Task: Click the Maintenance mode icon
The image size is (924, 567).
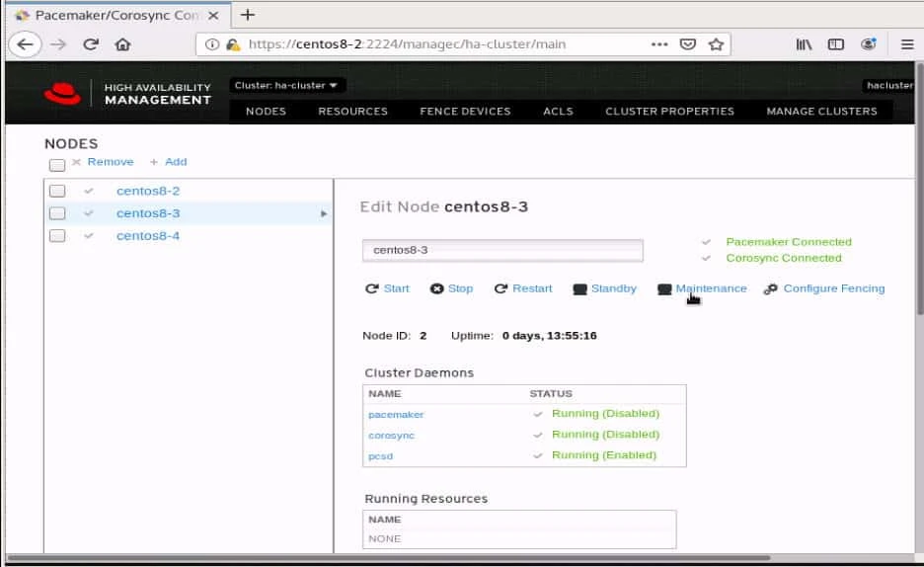Action: 664,289
